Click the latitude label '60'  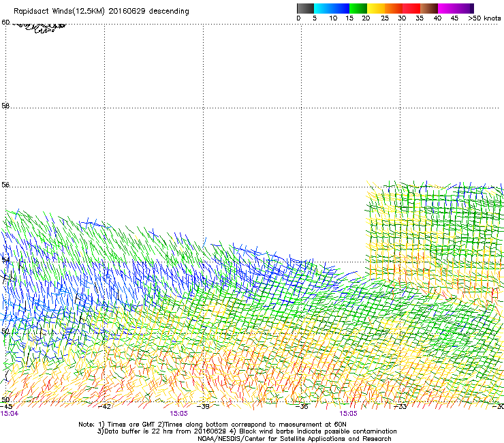pos(5,22)
